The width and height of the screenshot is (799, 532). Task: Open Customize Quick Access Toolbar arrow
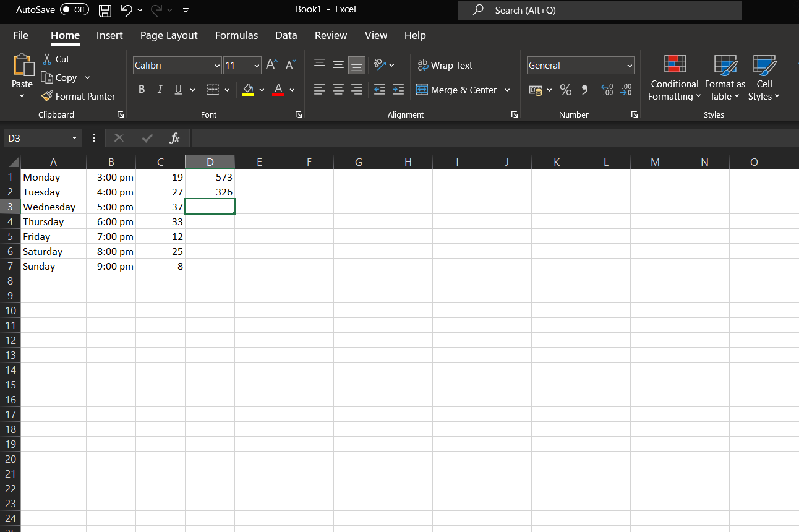186,10
